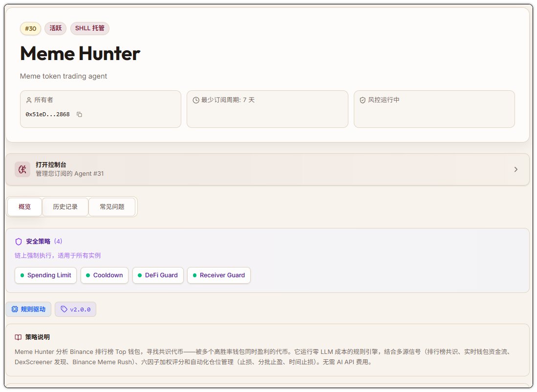Click the 规则驱动 badge
537x392 pixels.
coord(28,309)
